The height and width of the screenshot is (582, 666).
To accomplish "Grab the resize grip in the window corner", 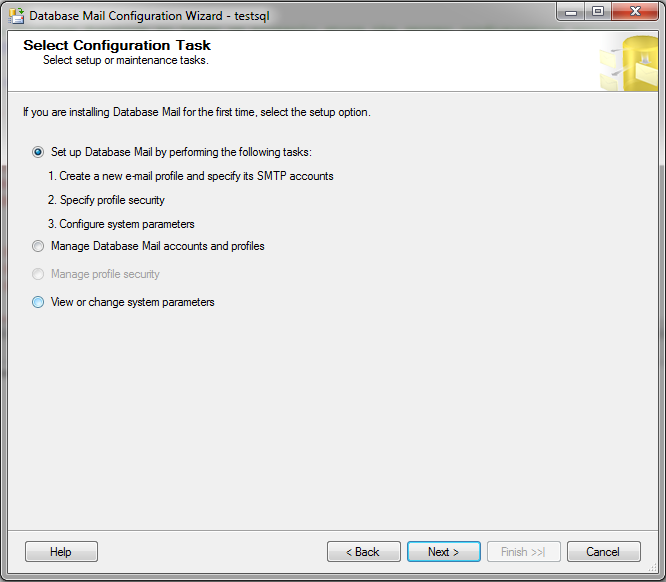I will (x=653, y=568).
